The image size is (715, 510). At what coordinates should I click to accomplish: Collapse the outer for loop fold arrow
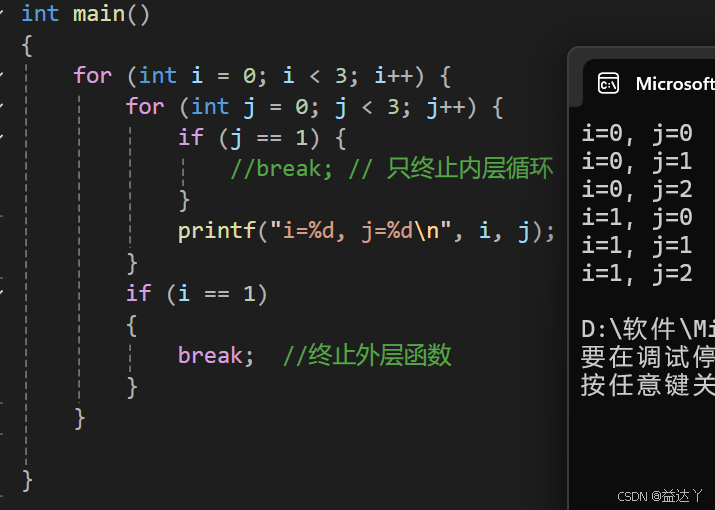(x=1, y=75)
